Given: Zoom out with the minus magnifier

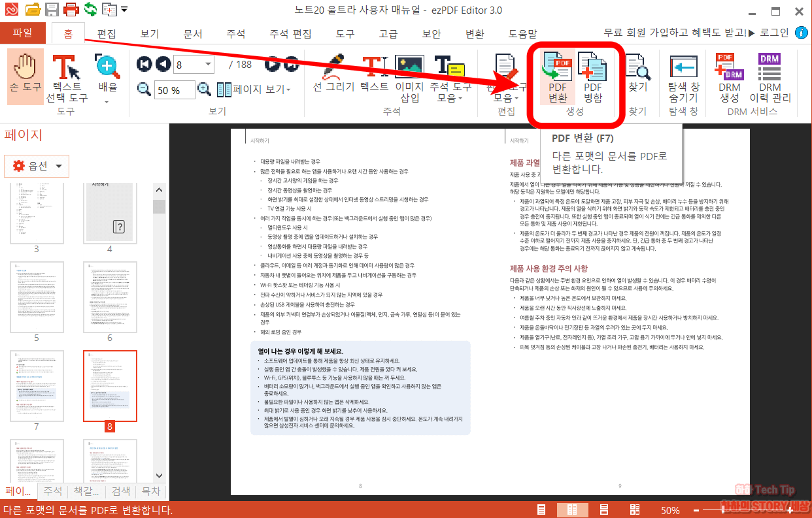Looking at the screenshot, I should 145,89.
